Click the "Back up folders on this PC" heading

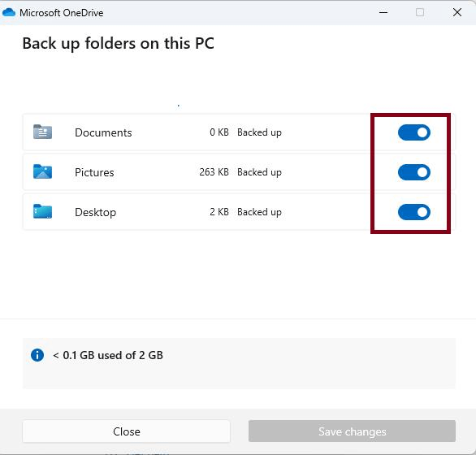point(118,43)
